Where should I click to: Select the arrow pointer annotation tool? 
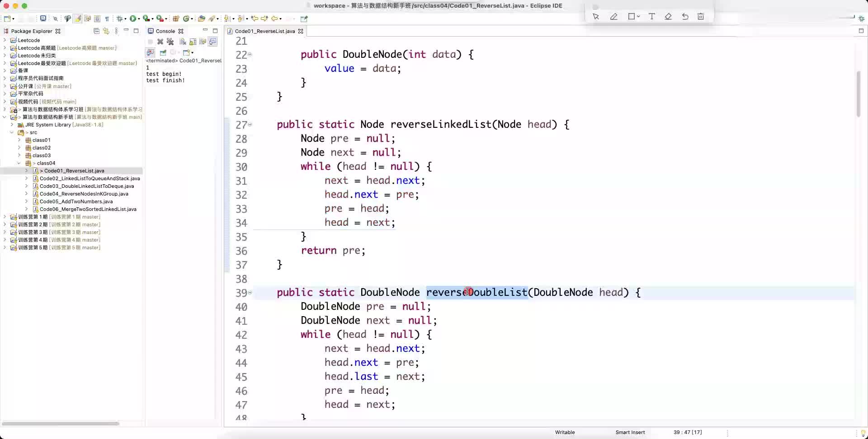point(596,16)
